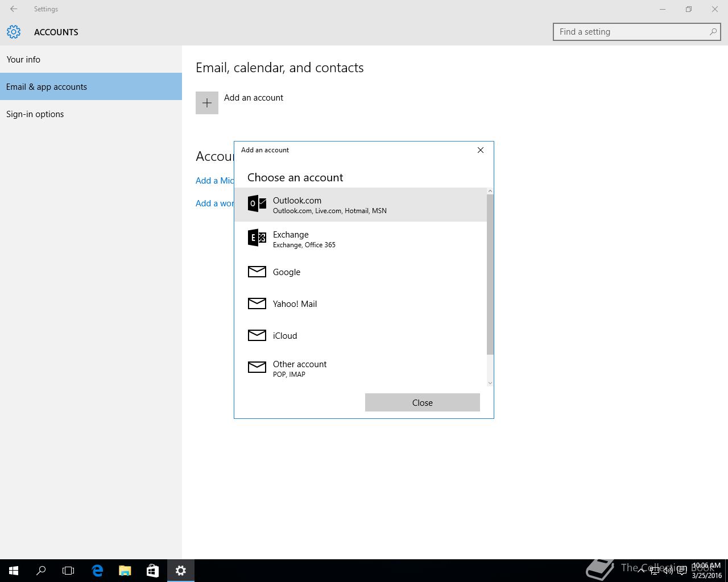Click the Add a work account link

coord(214,203)
